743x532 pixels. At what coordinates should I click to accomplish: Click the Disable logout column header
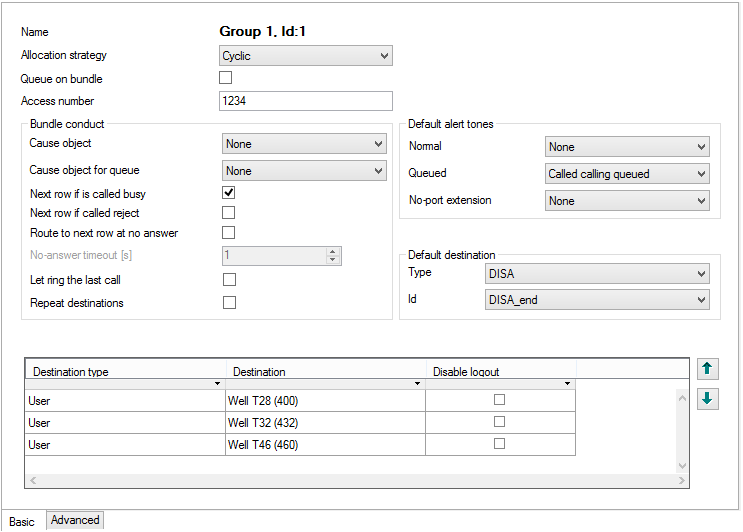(x=501, y=371)
